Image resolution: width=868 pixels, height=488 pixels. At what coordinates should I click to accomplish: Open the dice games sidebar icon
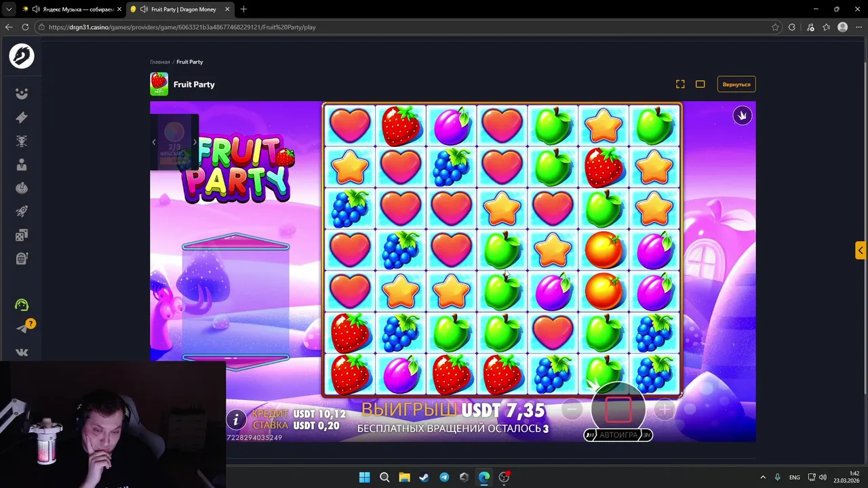pos(22,235)
